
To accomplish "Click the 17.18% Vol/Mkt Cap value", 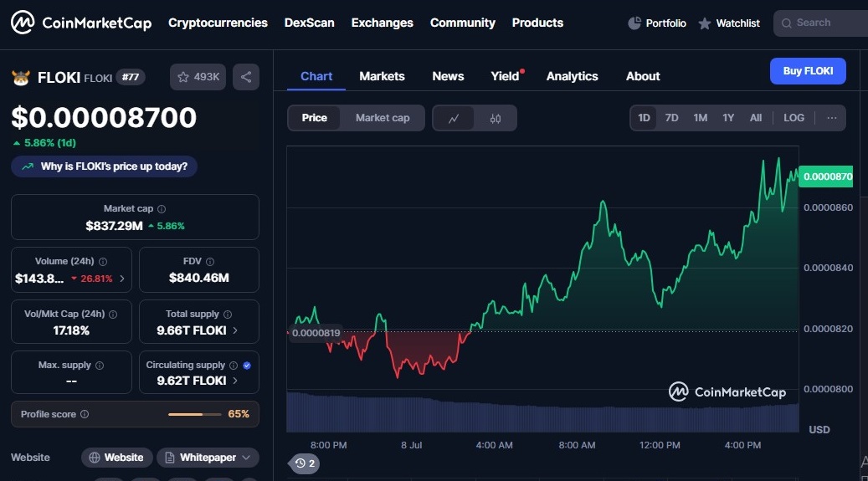I will 71,330.
